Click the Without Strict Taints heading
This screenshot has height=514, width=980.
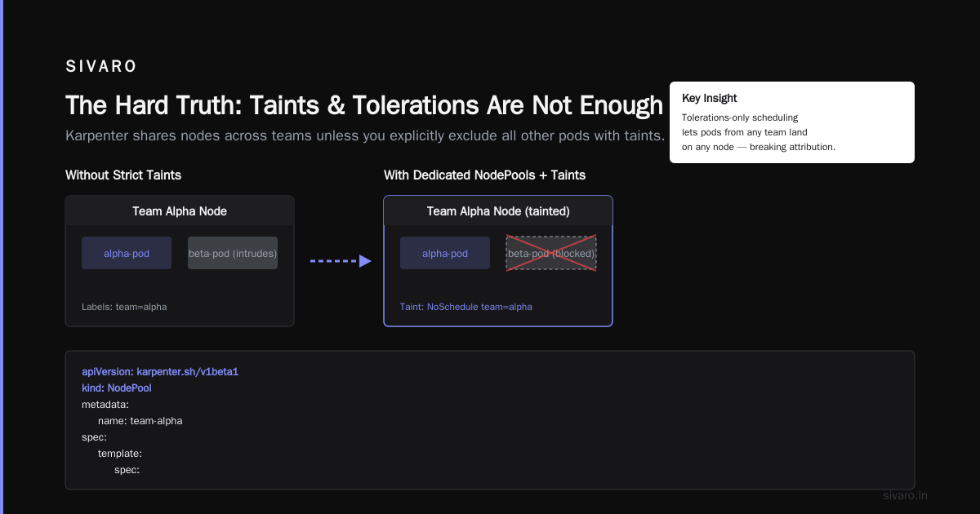pyautogui.click(x=123, y=175)
